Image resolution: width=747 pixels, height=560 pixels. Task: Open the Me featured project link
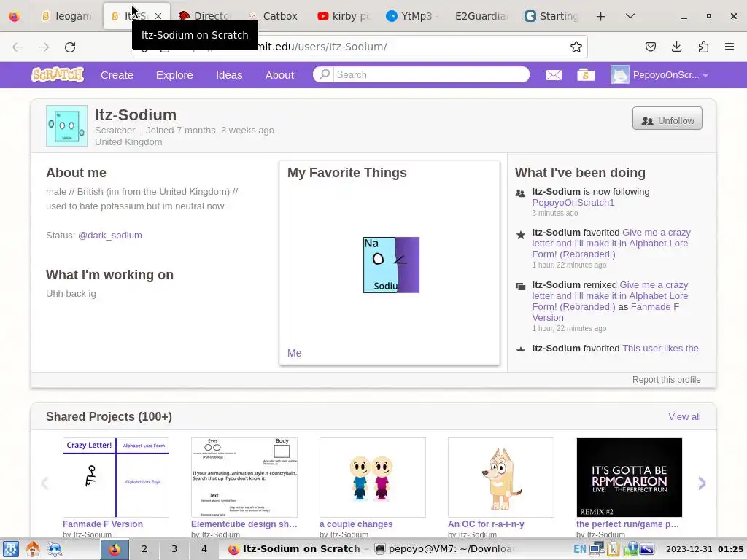tap(295, 353)
